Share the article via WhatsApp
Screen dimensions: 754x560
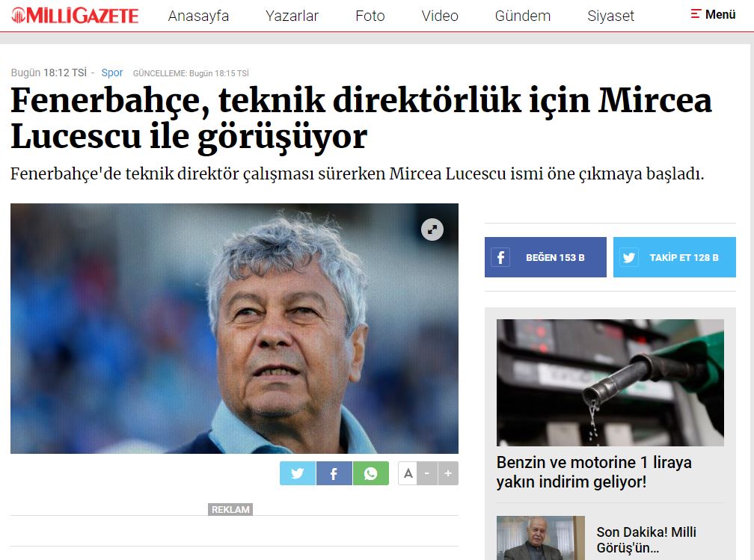point(371,473)
